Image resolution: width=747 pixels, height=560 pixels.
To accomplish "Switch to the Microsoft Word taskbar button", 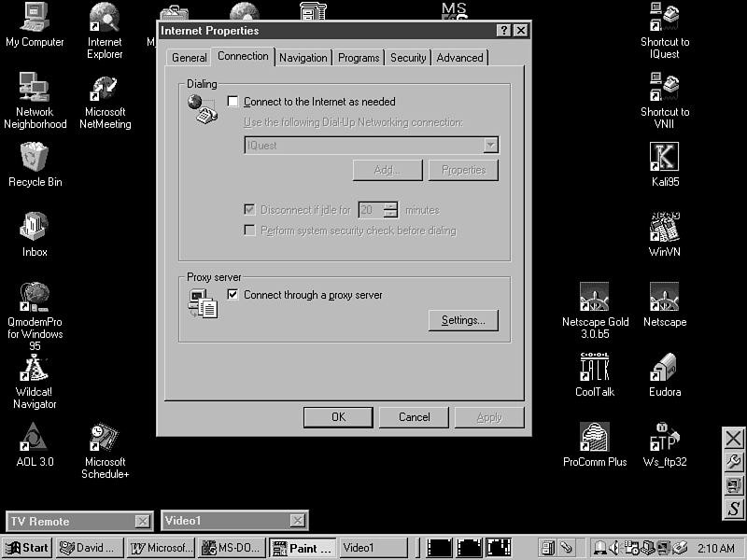I will point(161,548).
